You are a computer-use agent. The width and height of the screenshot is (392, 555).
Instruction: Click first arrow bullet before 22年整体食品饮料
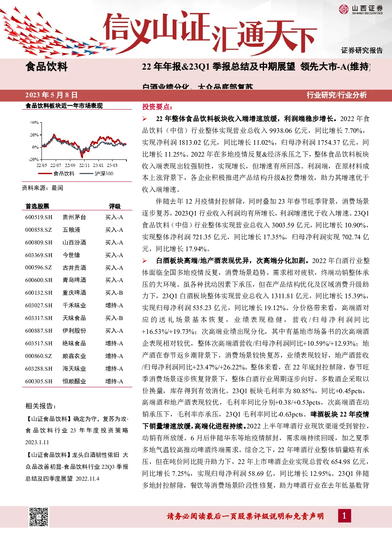(145, 119)
